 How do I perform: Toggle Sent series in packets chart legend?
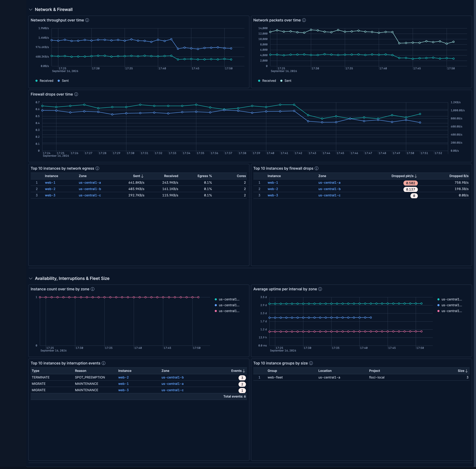click(286, 81)
